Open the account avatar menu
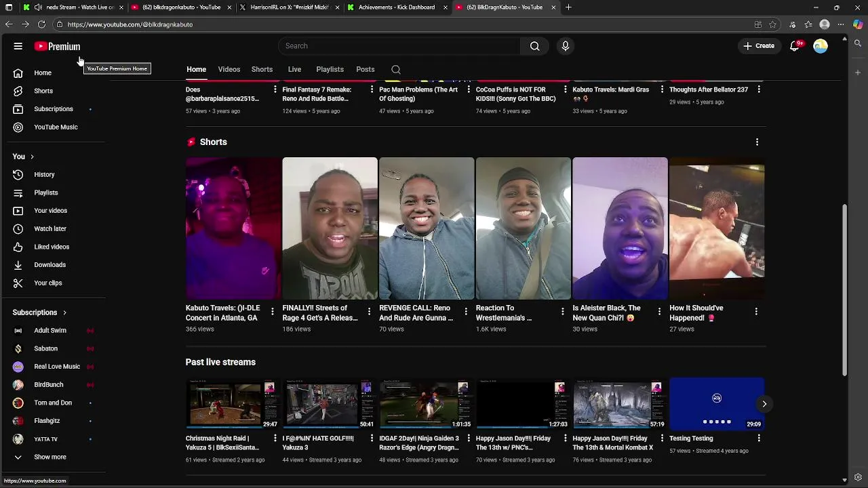The height and width of the screenshot is (488, 868). 821,46
